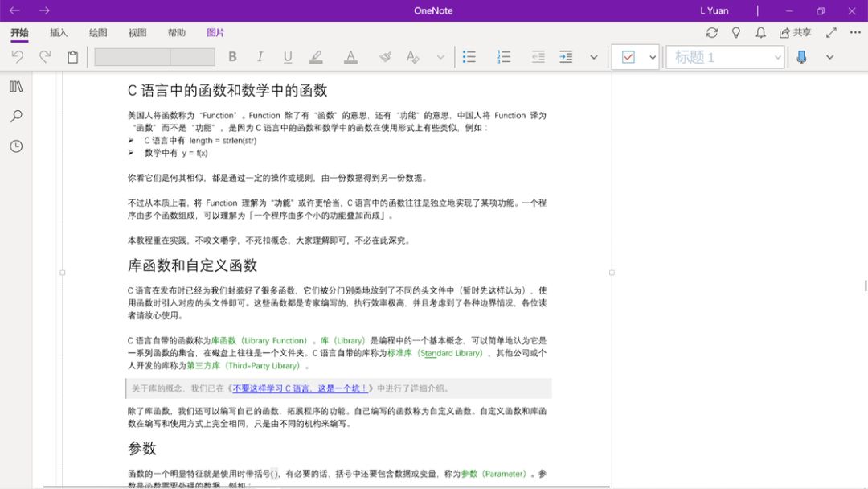Open the 绘图 tab
868x489 pixels.
click(x=98, y=33)
